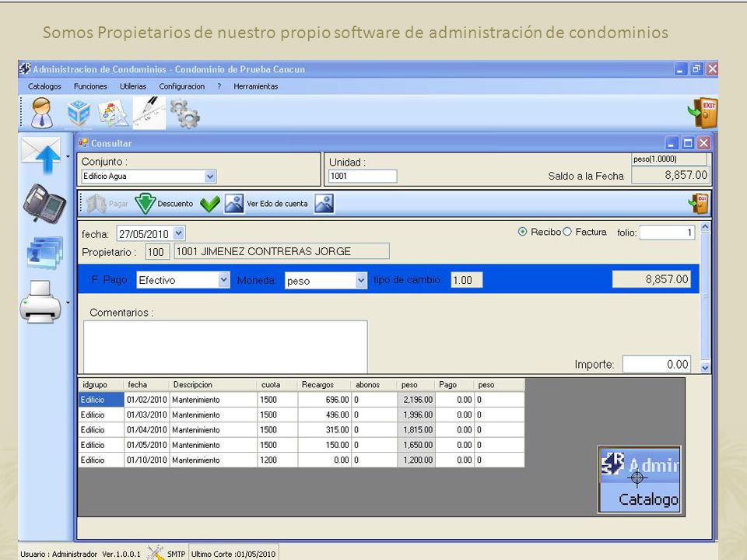Open the gears configuration toolbar icon
Screen dimensions: 747x560
pos(185,114)
